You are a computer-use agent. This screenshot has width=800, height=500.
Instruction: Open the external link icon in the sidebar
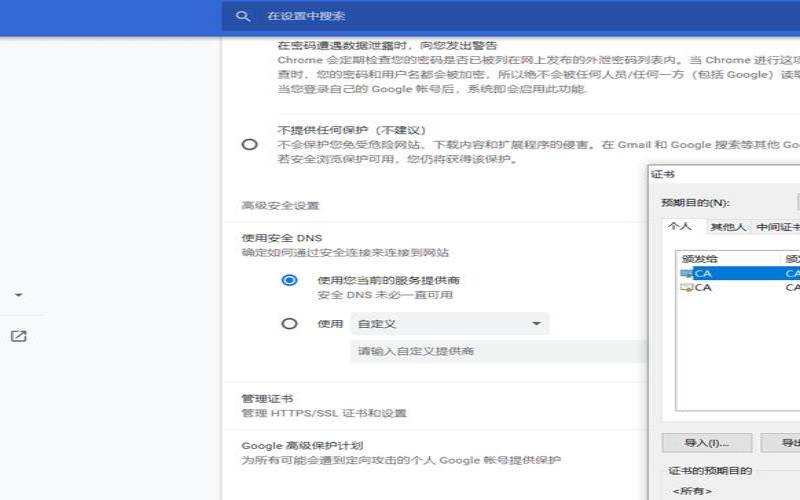click(x=19, y=336)
